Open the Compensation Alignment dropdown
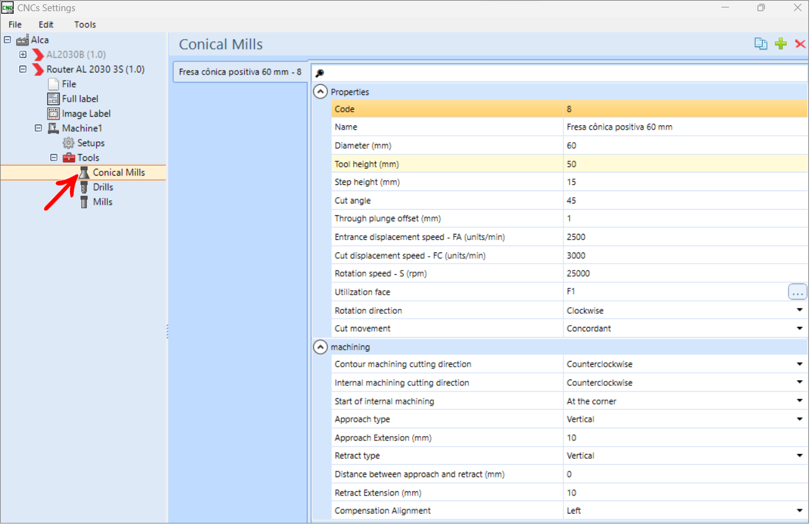The width and height of the screenshot is (812, 526). tap(800, 511)
